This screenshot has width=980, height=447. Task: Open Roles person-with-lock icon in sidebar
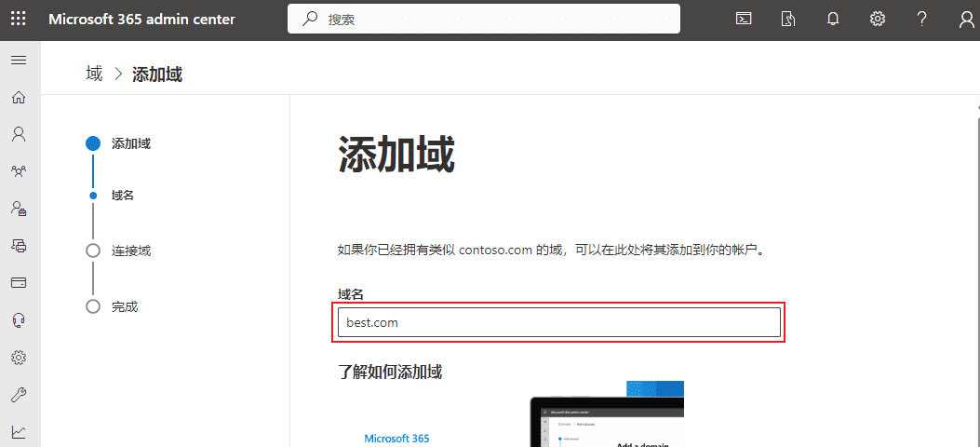tap(19, 209)
